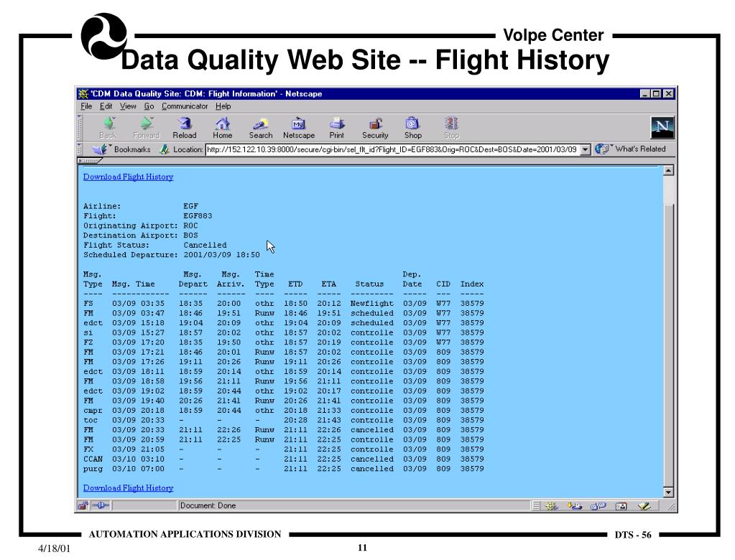Click the Netscape N logo icon
Screen dimensions: 735x560
click(662, 127)
